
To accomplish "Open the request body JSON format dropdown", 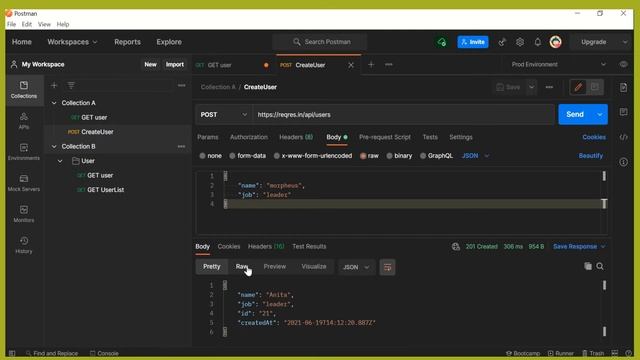I will point(475,156).
